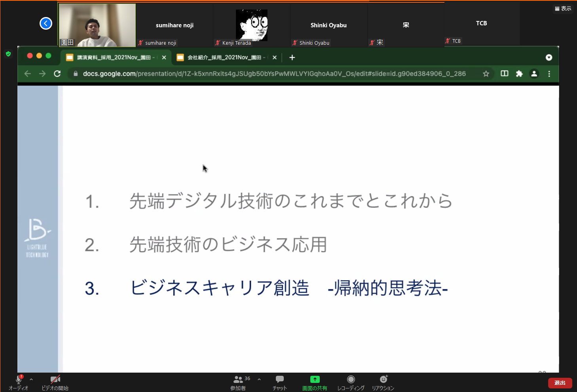This screenshot has height=392, width=577.
Task: Click inside the docs.google.com address bar
Action: (x=273, y=74)
